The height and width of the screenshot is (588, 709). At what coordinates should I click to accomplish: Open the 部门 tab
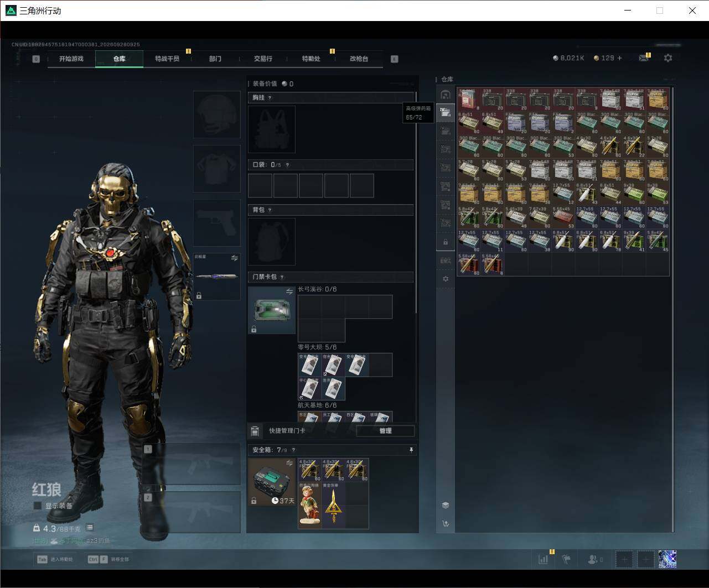pyautogui.click(x=215, y=59)
